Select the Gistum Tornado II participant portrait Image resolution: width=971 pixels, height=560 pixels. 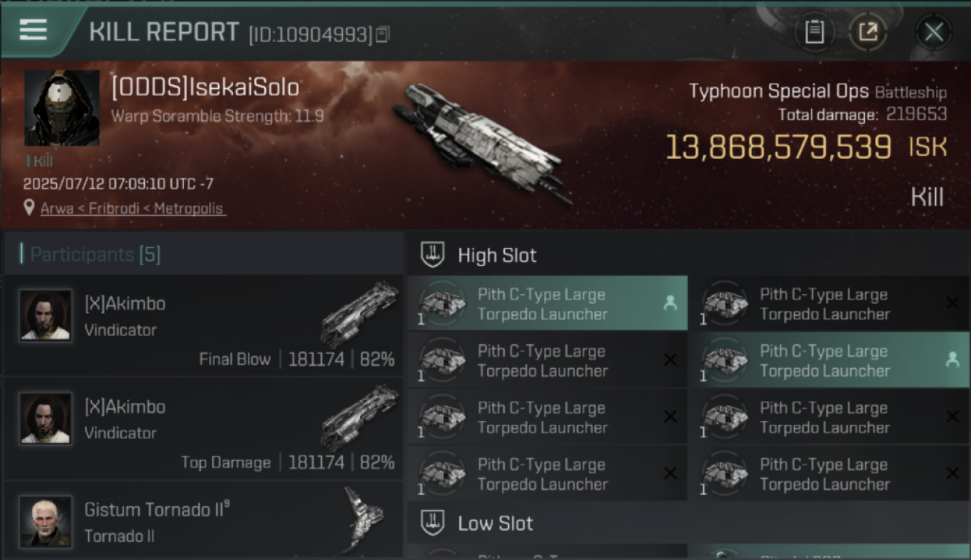click(x=46, y=521)
